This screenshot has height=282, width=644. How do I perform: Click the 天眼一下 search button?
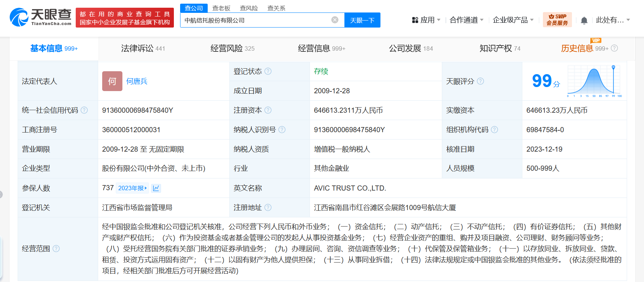(x=362, y=20)
